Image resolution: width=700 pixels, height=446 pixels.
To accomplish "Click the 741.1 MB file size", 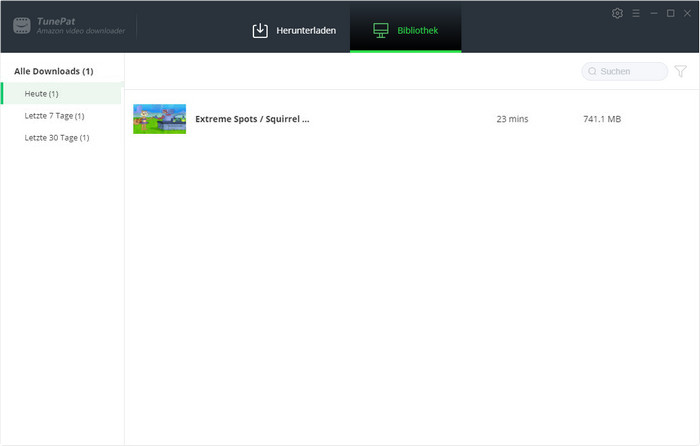I will [x=602, y=119].
